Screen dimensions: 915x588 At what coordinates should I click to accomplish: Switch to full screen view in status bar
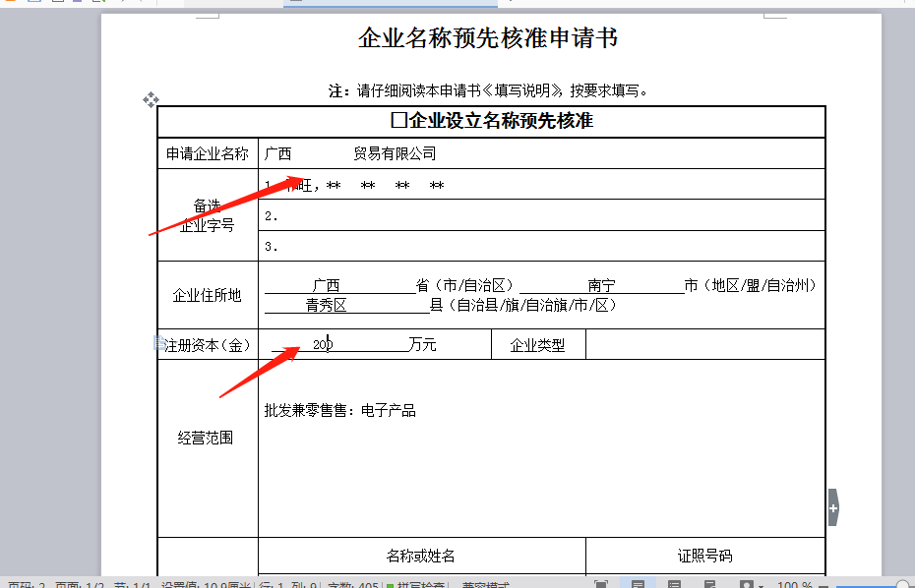click(x=600, y=585)
